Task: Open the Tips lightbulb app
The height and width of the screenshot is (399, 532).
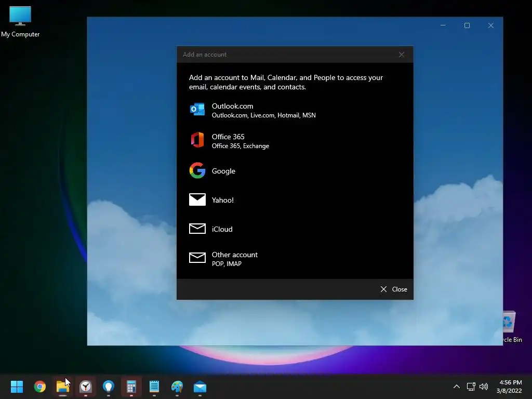Action: pyautogui.click(x=109, y=387)
